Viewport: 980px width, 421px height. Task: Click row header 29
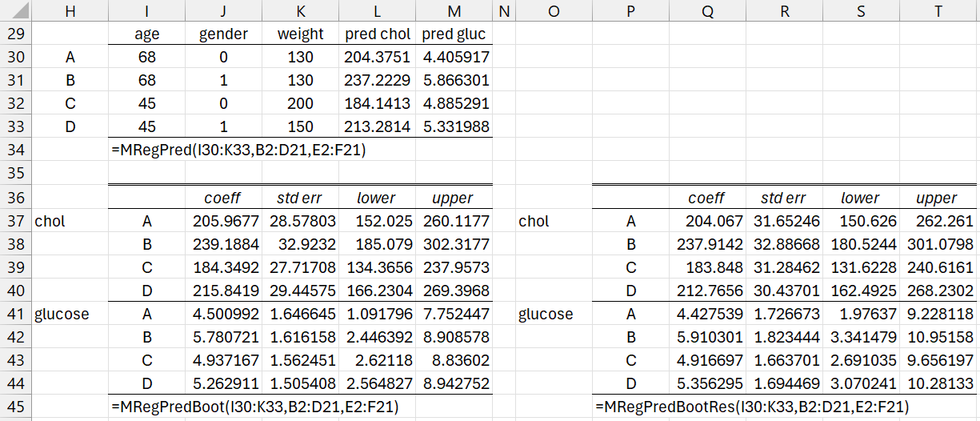(17, 34)
